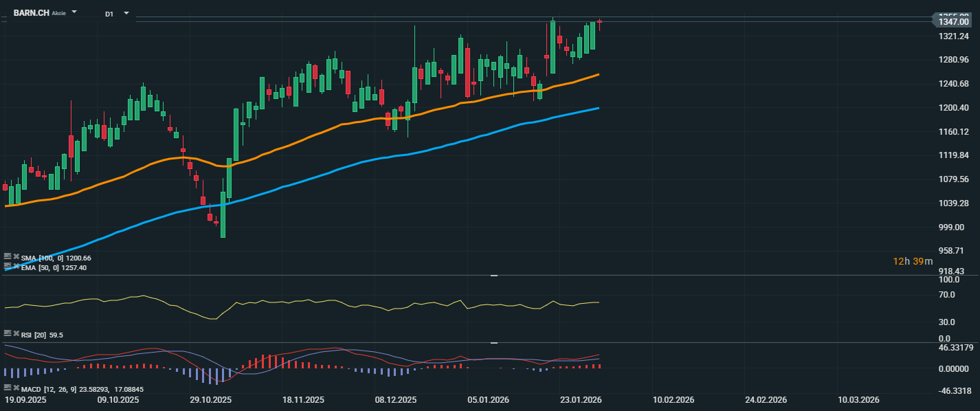Grab the divider handle above MACD panel
Screen dimensions: 980x411
(493, 342)
